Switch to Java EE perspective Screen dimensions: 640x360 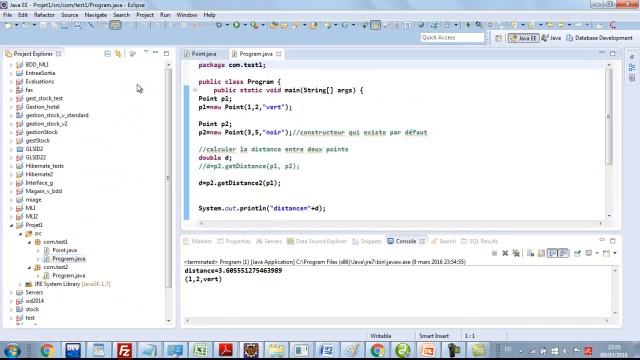click(x=524, y=38)
